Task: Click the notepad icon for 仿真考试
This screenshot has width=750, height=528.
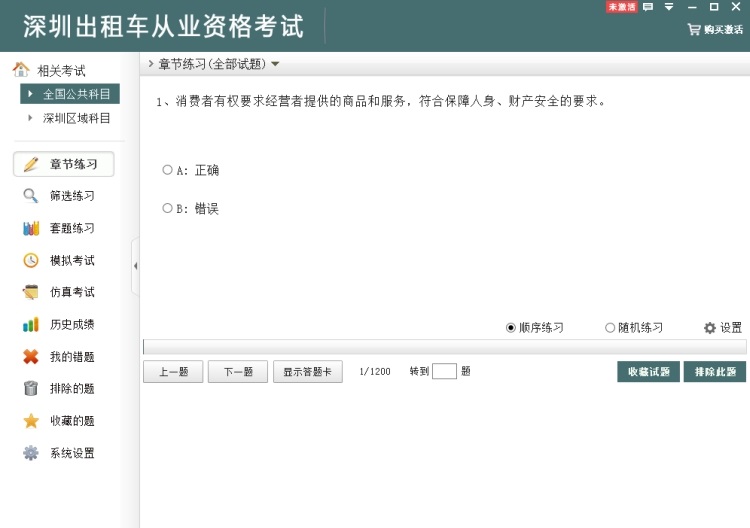Action: coord(31,292)
